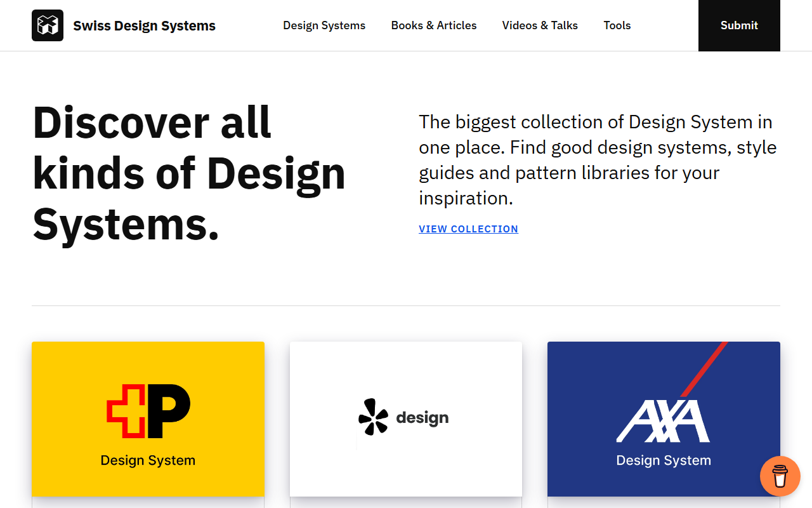Open the Buy Me a Coffee floating button
This screenshot has height=508, width=812.
[x=780, y=476]
